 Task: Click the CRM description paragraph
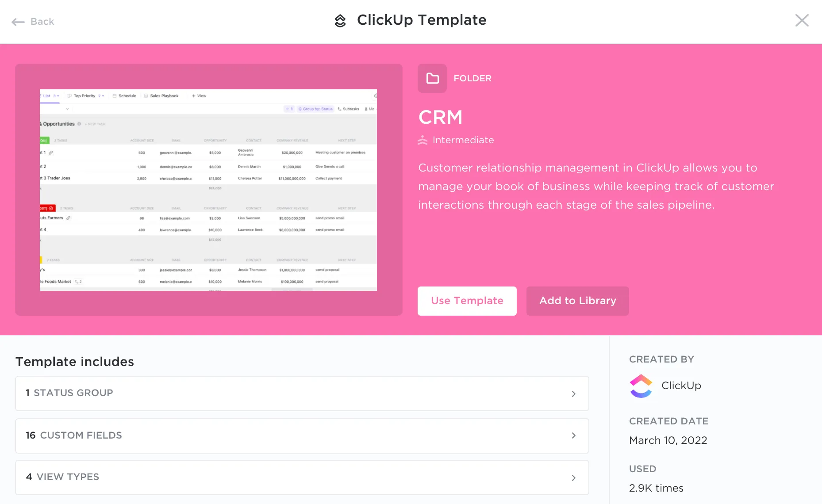pos(596,186)
